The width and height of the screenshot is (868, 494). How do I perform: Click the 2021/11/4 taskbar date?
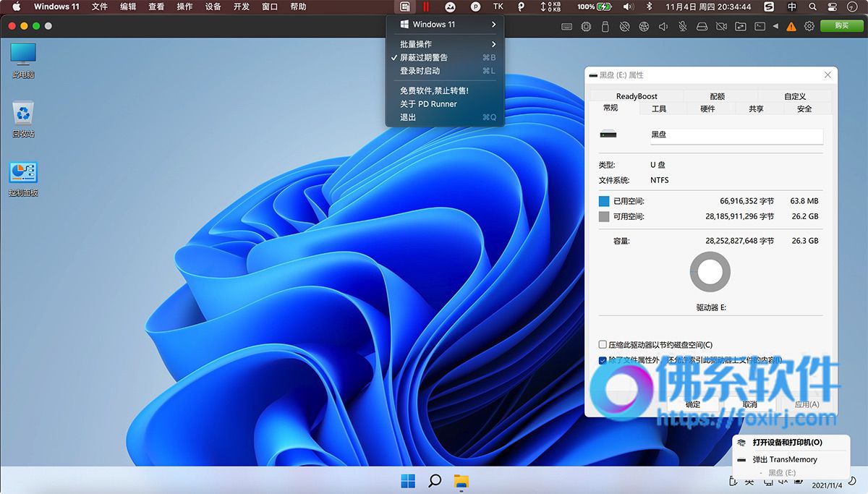pos(828,485)
